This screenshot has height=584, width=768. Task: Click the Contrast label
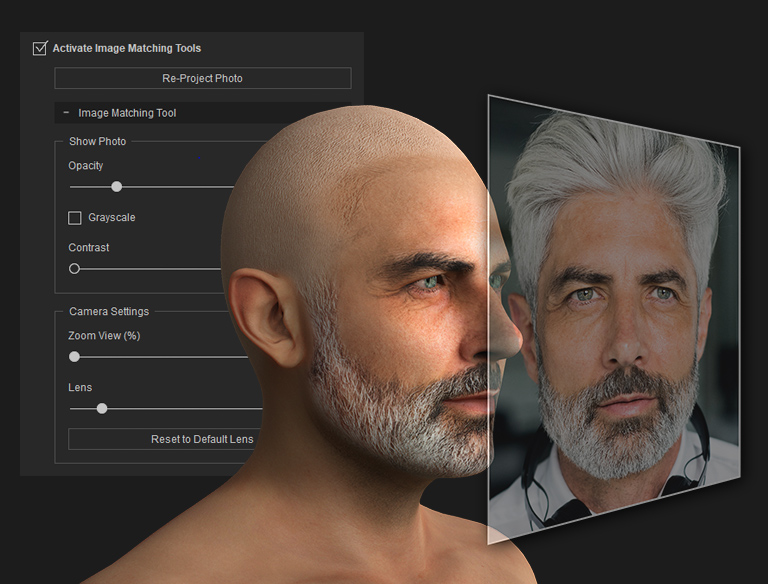[89, 247]
